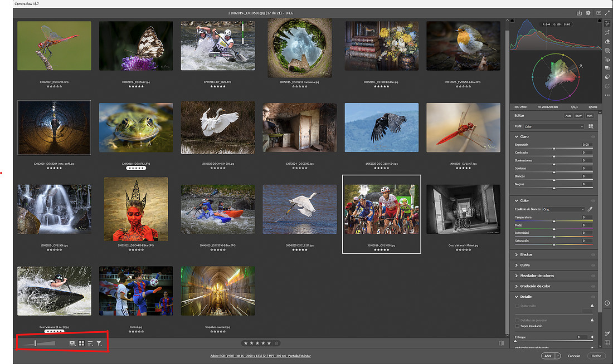The height and width of the screenshot is (364, 613).
Task: Click trash icon beside star rating
Action: point(276,343)
